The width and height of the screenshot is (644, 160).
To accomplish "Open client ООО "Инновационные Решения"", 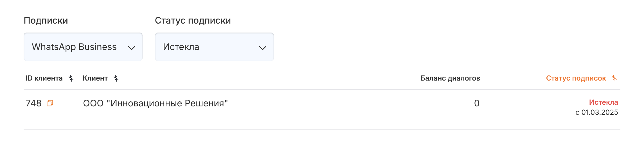I will point(155,103).
